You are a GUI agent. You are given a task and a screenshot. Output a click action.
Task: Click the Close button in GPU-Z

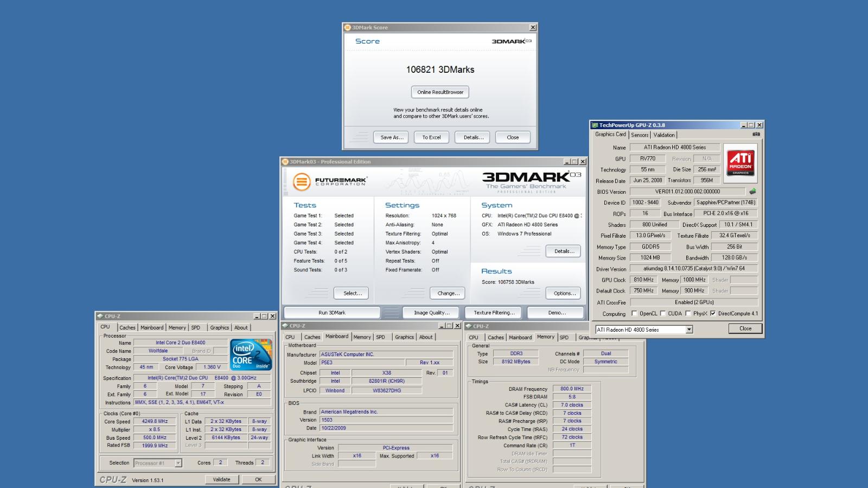745,328
